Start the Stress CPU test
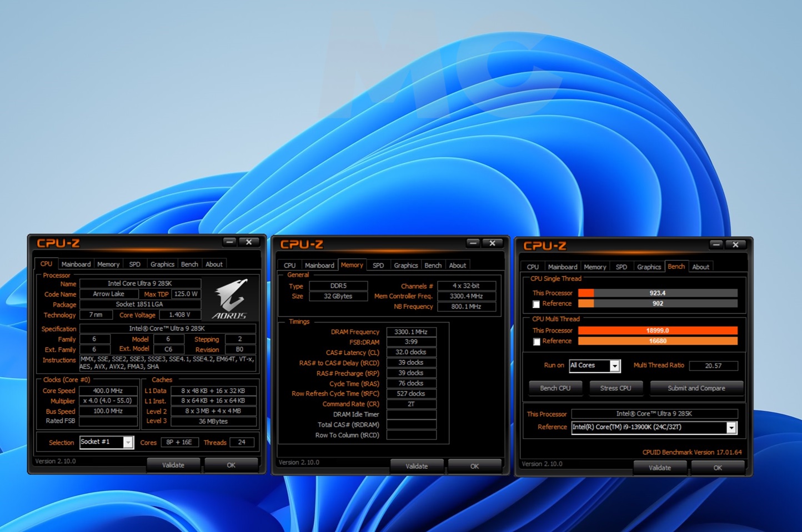The width and height of the screenshot is (802, 532). point(615,388)
